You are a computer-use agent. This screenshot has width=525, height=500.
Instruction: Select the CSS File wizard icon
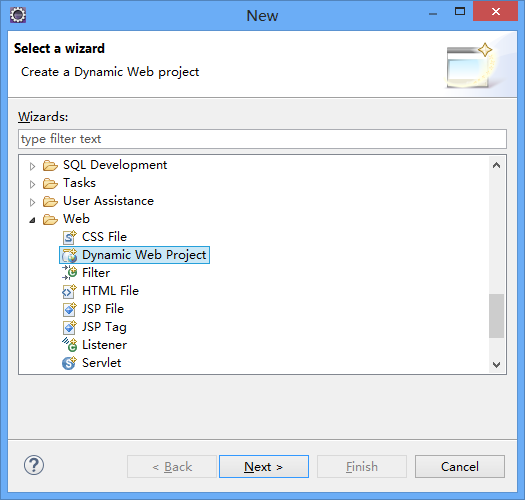(x=69, y=237)
